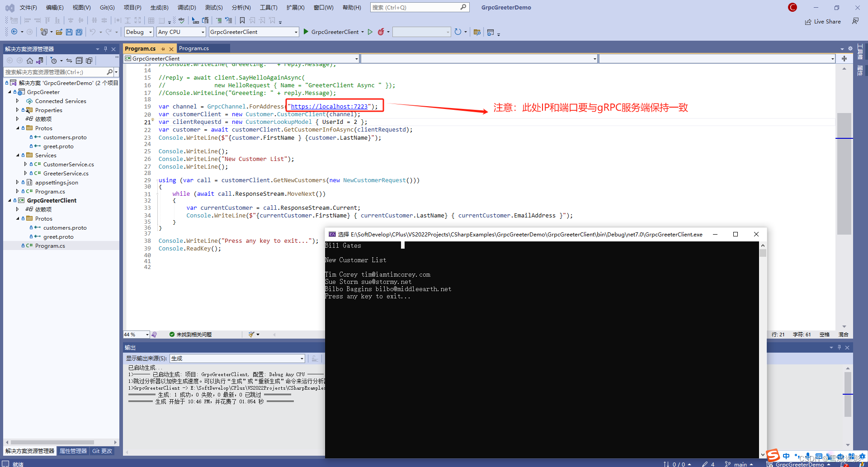Click the https://localhost:7223 link in code
This screenshot has width=868, height=467.
click(x=329, y=107)
